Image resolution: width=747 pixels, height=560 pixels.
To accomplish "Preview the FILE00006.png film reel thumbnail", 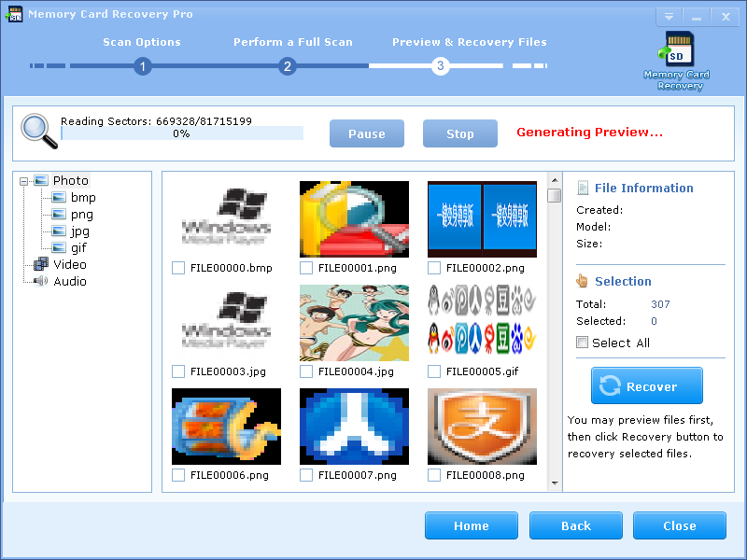I will click(226, 427).
